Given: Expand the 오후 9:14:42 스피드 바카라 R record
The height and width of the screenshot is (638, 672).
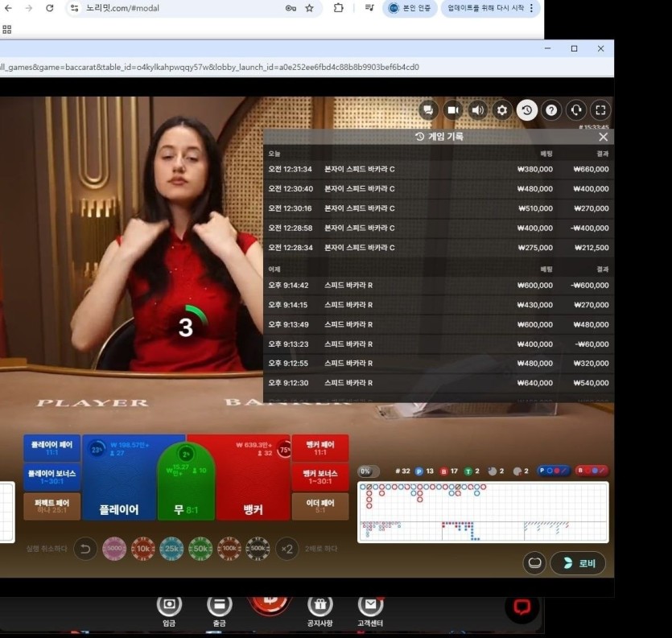Looking at the screenshot, I should 439,286.
